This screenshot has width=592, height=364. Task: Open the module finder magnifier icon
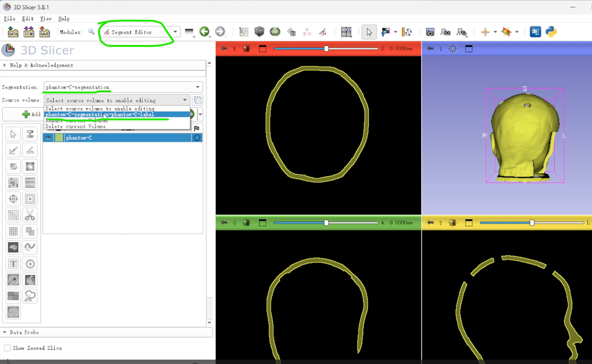click(x=91, y=32)
